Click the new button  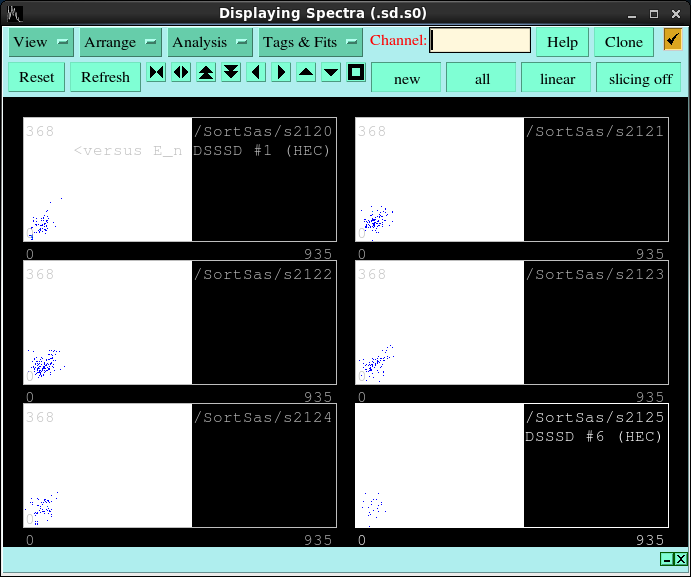coord(406,78)
